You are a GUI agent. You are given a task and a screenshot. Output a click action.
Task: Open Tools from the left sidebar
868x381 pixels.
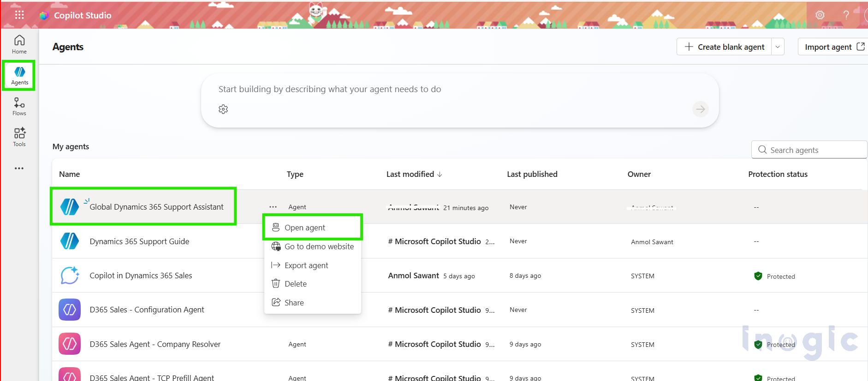(x=19, y=137)
